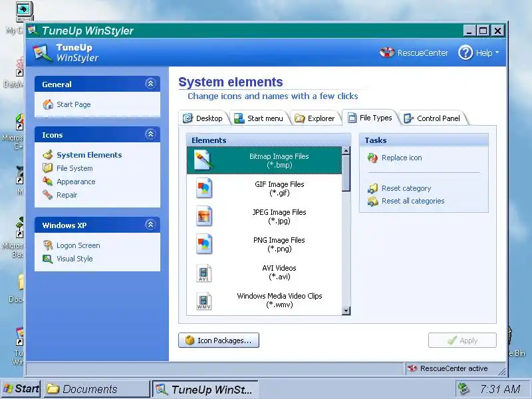Click the RescueCenter header link text
Viewport: 532px width, 399px height.
423,53
